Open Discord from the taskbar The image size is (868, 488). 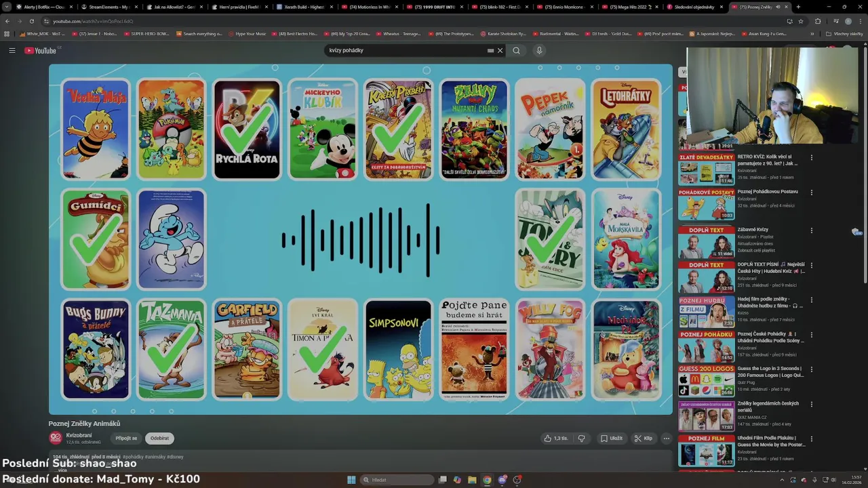coord(502,480)
